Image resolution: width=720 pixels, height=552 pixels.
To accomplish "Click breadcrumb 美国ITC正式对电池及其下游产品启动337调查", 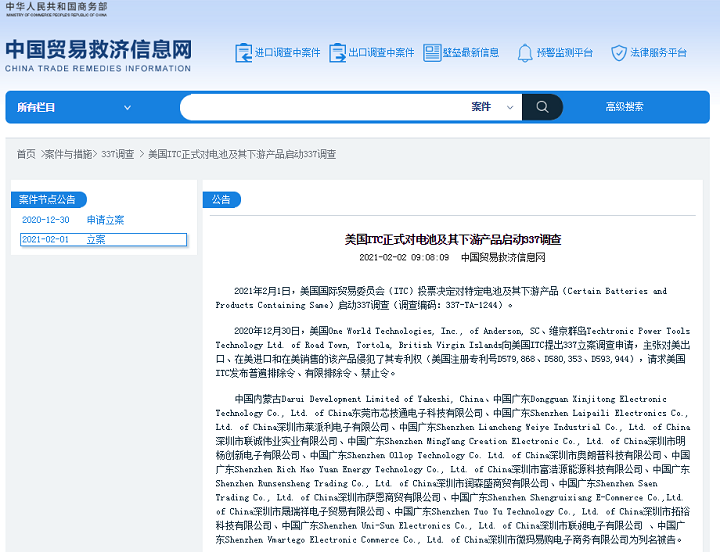I will (x=242, y=154).
